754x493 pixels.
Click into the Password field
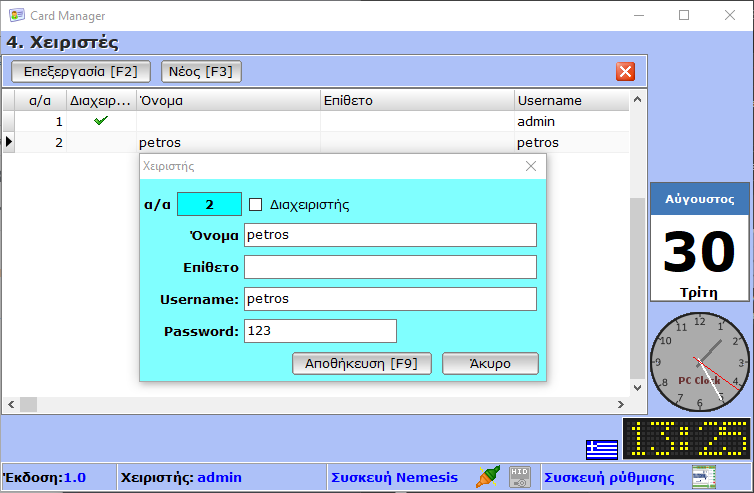[x=320, y=331]
